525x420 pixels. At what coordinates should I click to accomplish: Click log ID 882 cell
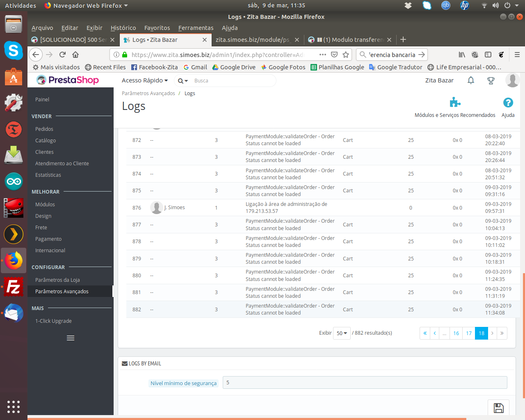point(137,310)
